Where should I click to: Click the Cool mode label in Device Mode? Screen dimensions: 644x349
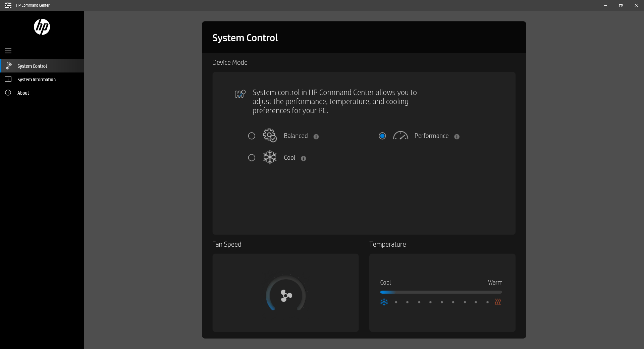pos(289,158)
